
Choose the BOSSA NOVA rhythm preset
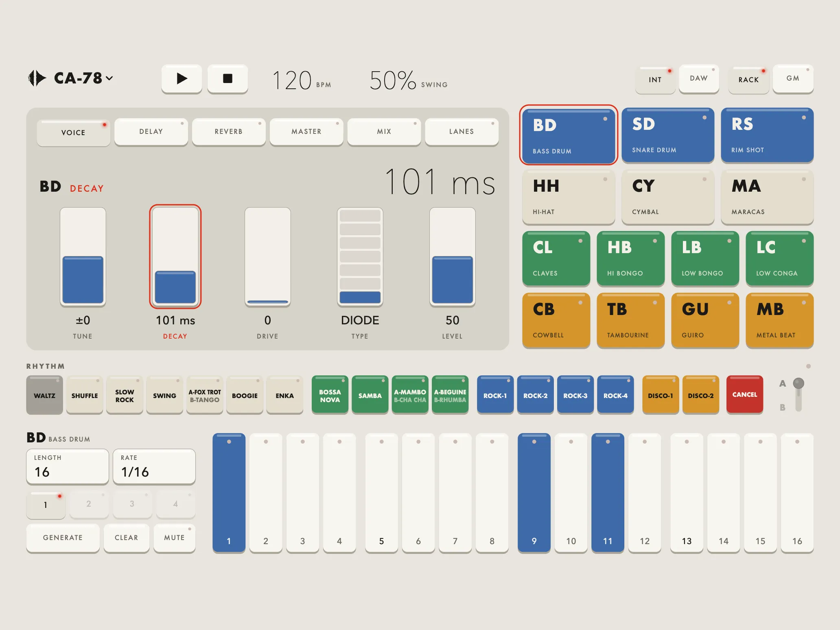click(x=330, y=395)
